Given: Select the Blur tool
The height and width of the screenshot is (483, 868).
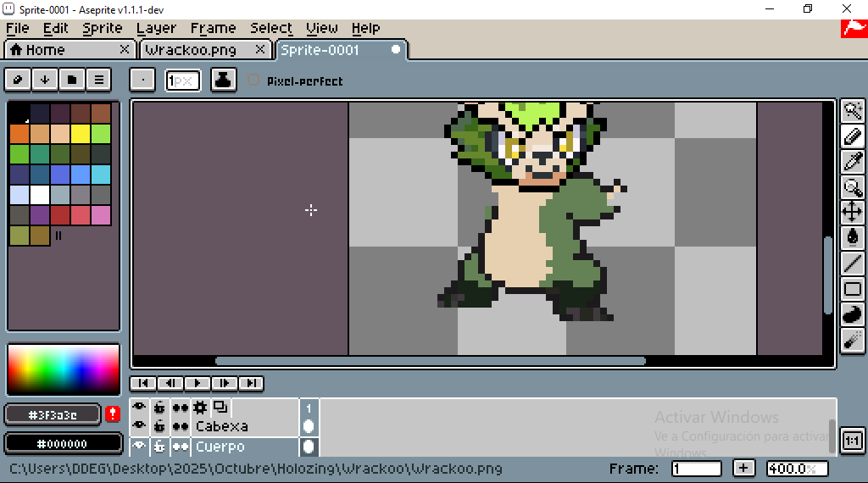Looking at the screenshot, I should click(853, 339).
